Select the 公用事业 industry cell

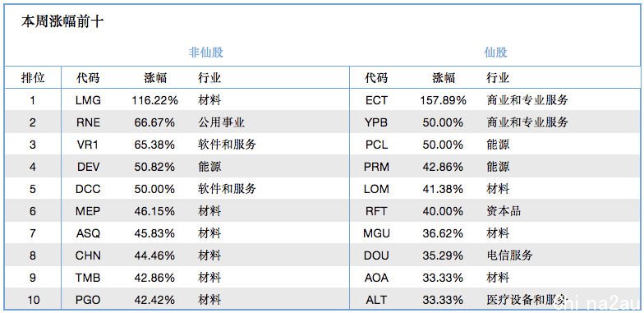click(222, 122)
